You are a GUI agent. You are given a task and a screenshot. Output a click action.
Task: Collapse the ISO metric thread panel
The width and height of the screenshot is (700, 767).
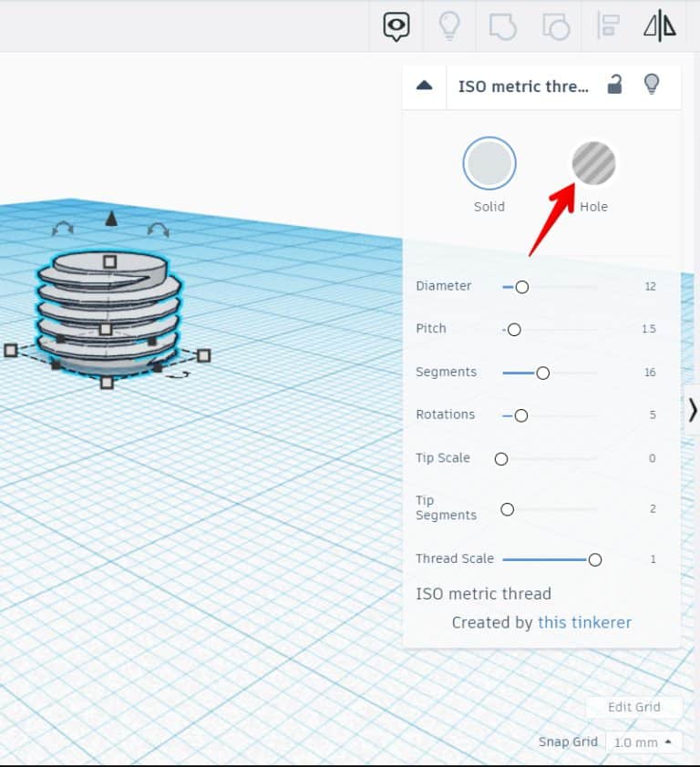[424, 86]
